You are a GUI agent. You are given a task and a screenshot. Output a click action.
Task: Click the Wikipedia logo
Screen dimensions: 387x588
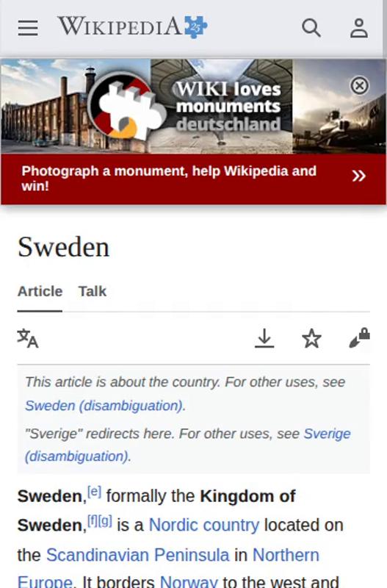(x=132, y=26)
